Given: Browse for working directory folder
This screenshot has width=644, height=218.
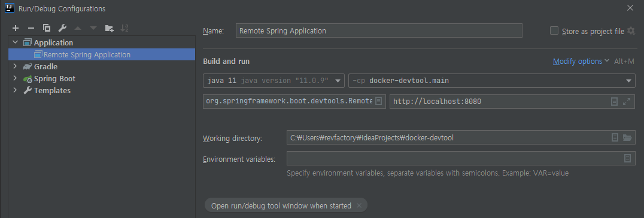Looking at the screenshot, I should pyautogui.click(x=627, y=138).
